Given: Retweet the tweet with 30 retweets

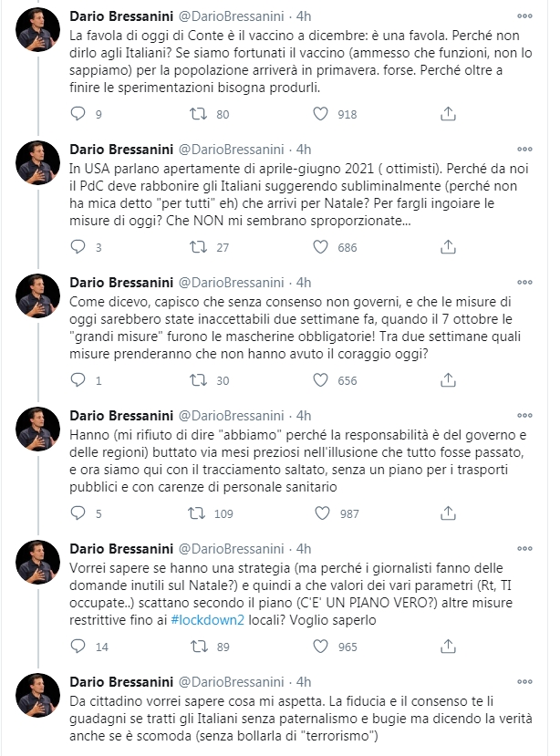Looking at the screenshot, I should tap(198, 380).
